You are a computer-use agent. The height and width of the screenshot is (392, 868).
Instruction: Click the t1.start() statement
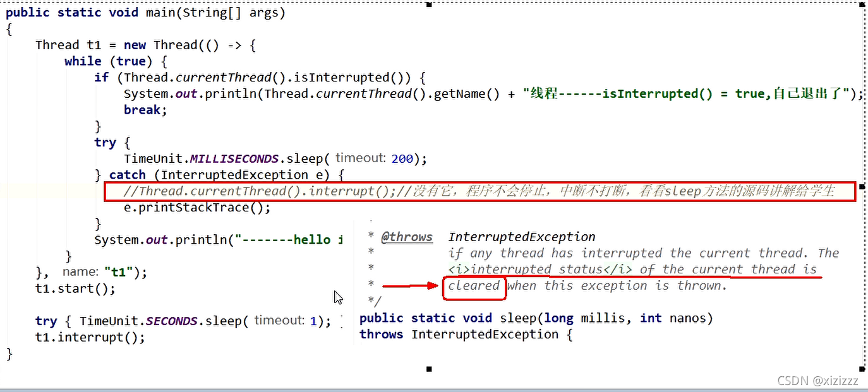[x=76, y=288]
